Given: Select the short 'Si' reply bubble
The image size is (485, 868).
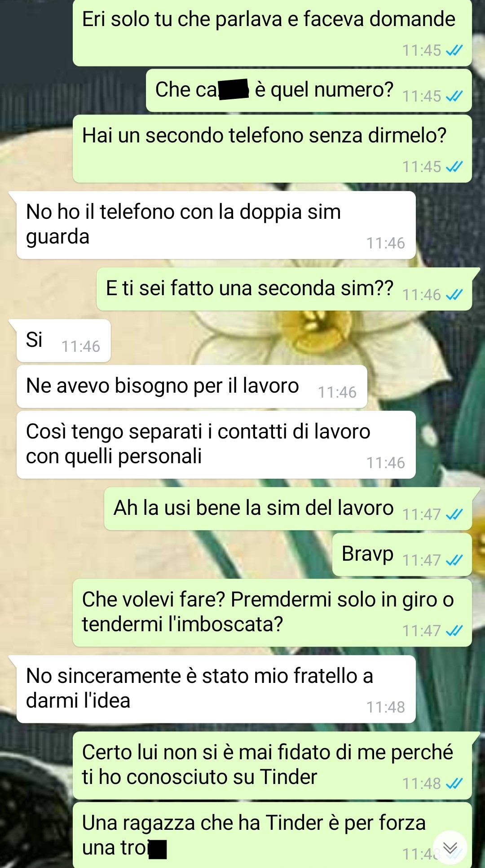Looking at the screenshot, I should pos(63,341).
